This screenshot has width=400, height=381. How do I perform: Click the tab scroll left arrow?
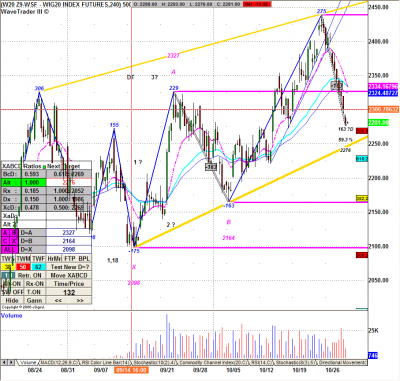coord(4,362)
